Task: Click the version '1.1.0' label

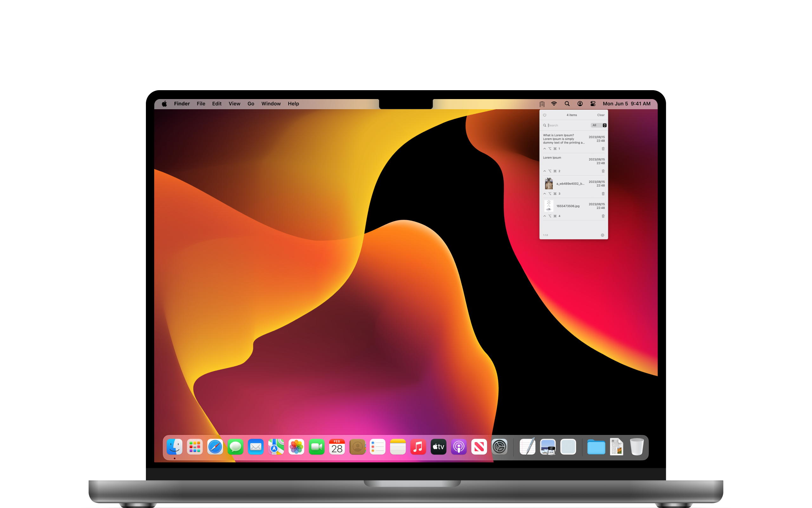Action: [x=545, y=235]
